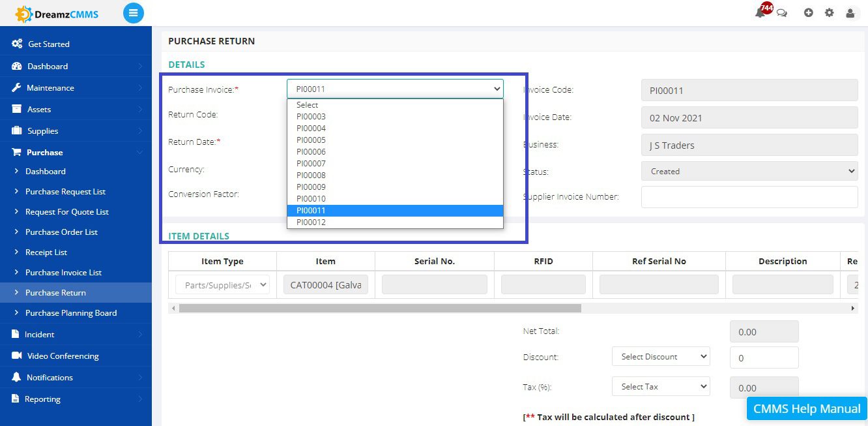Image resolution: width=868 pixels, height=426 pixels.
Task: Expand the Supplies menu chevron
Action: 140,130
